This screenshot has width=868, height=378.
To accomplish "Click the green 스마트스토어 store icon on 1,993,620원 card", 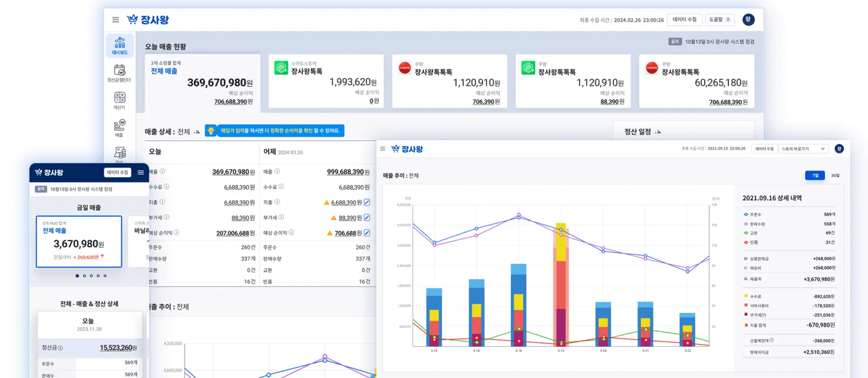I will point(281,68).
